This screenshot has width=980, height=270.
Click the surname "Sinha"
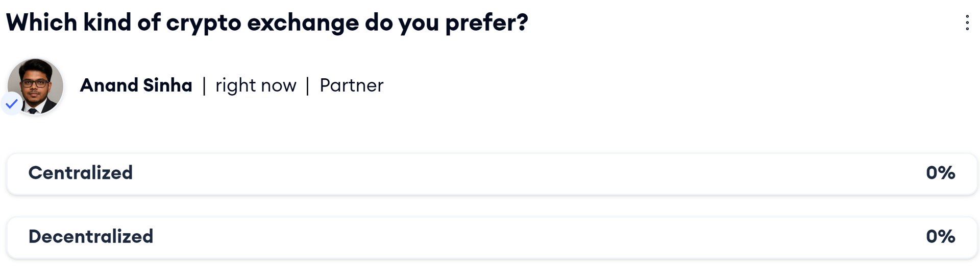pyautogui.click(x=167, y=85)
